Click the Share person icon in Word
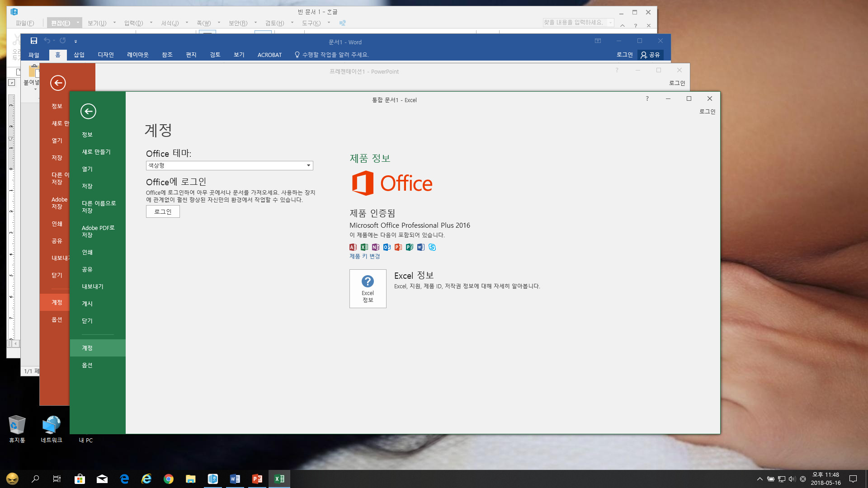Screen dimensions: 868x488 pyautogui.click(x=644, y=55)
